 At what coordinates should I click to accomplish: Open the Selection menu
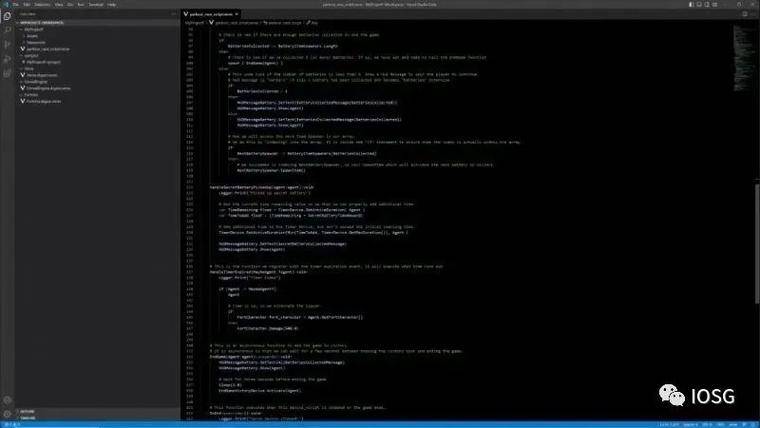pyautogui.click(x=42, y=4)
